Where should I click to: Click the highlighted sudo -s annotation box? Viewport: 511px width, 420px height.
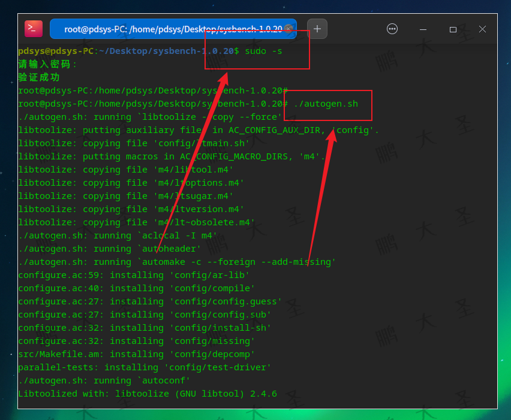pyautogui.click(x=257, y=50)
